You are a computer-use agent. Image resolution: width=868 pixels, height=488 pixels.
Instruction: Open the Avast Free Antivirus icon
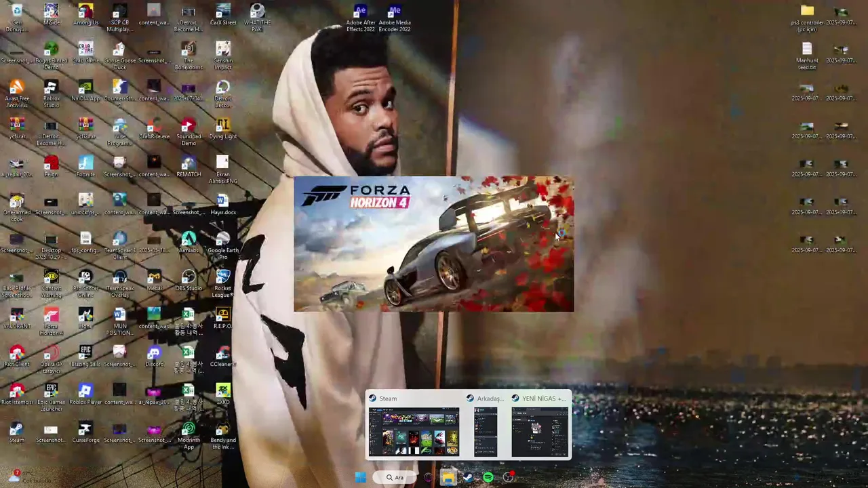click(17, 94)
